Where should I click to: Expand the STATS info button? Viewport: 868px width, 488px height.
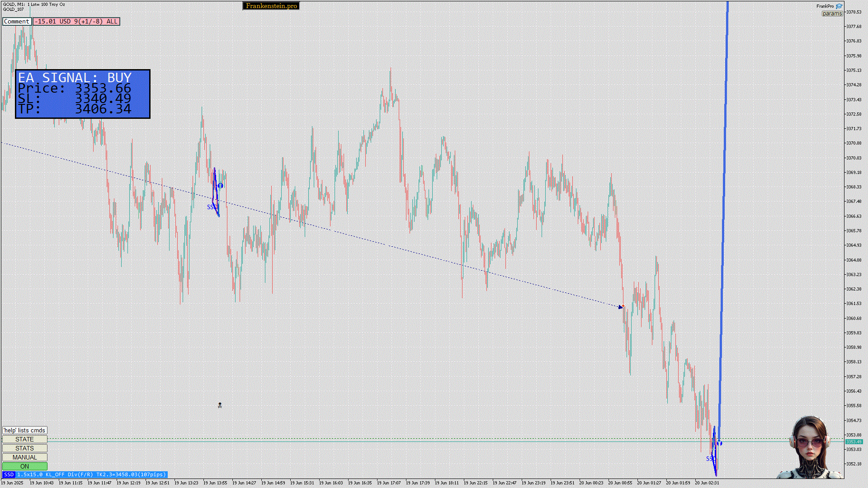pos(25,448)
